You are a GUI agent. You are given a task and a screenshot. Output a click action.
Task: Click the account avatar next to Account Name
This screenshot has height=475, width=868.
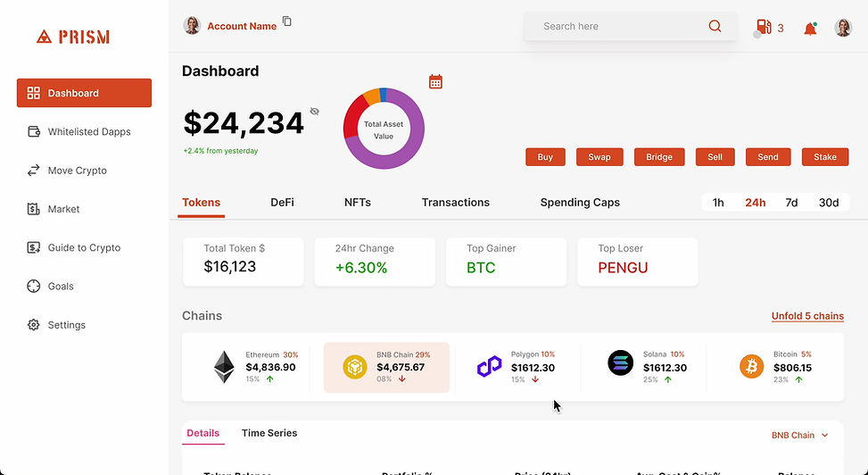coord(192,26)
